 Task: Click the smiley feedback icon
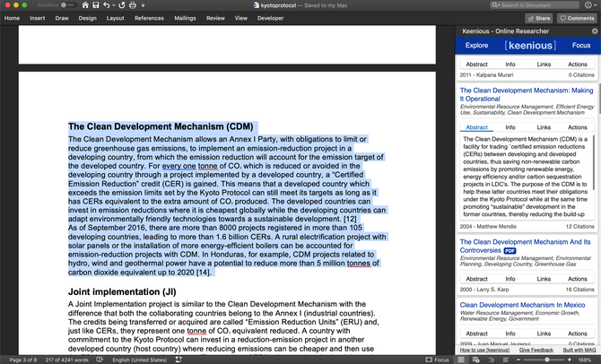tap(588, 5)
